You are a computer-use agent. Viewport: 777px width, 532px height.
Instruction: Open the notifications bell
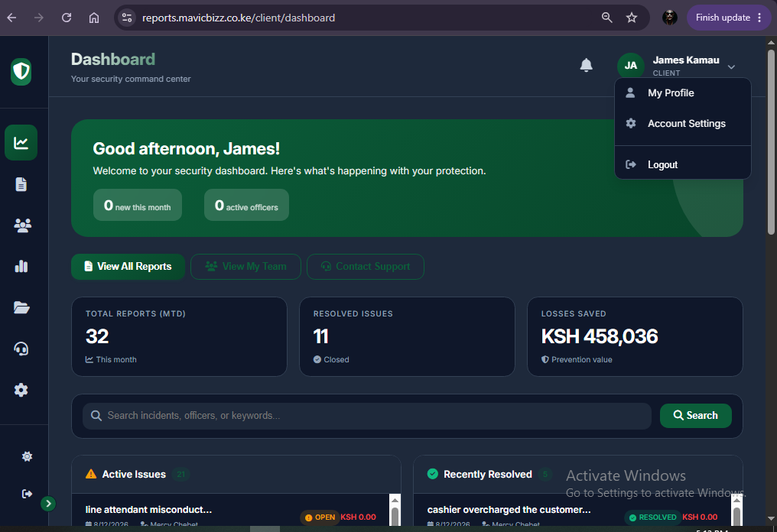587,66
